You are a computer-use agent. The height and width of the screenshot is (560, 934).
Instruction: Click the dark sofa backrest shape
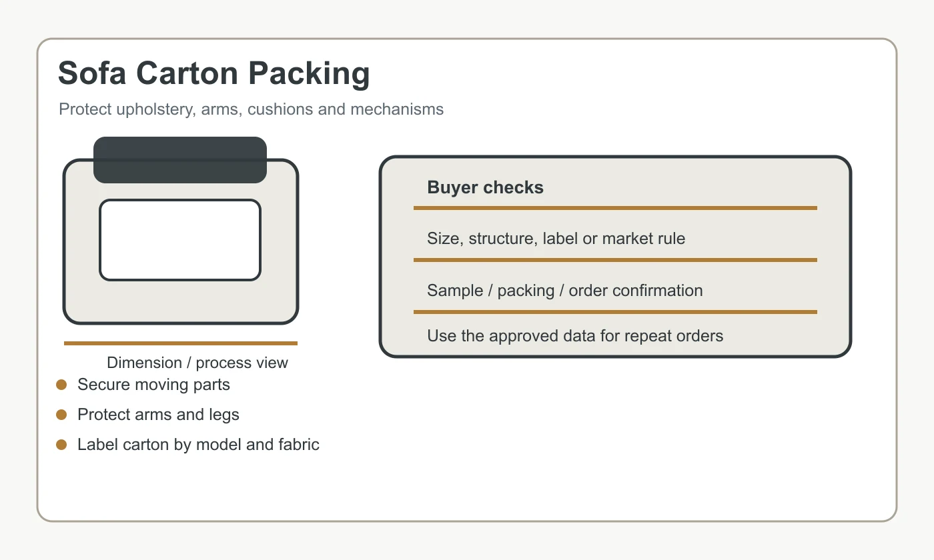[180, 160]
